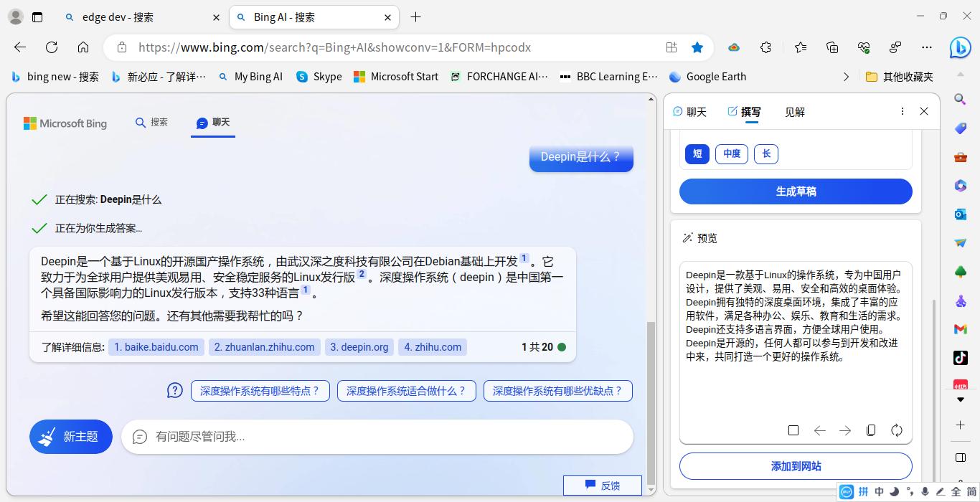Viewport: 980px width, 502px height.
Task: Toggle the Bing Copilot sidebar button
Action: (961, 47)
